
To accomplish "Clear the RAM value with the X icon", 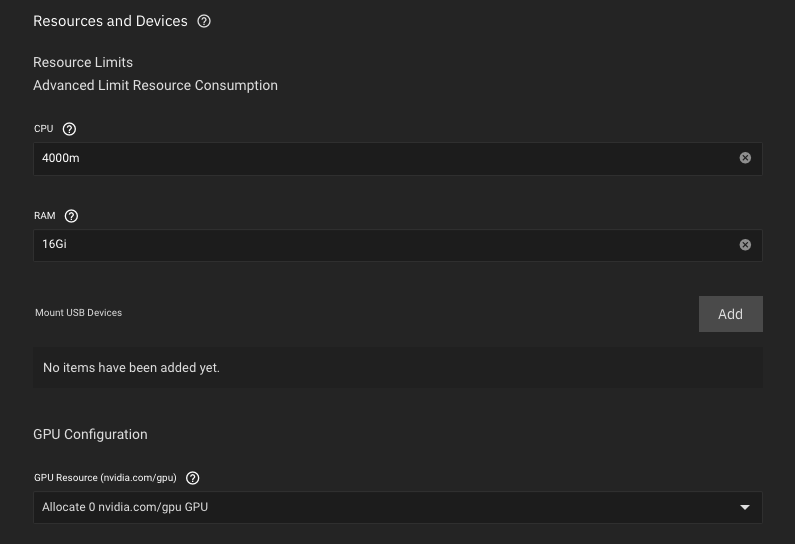I will (745, 245).
